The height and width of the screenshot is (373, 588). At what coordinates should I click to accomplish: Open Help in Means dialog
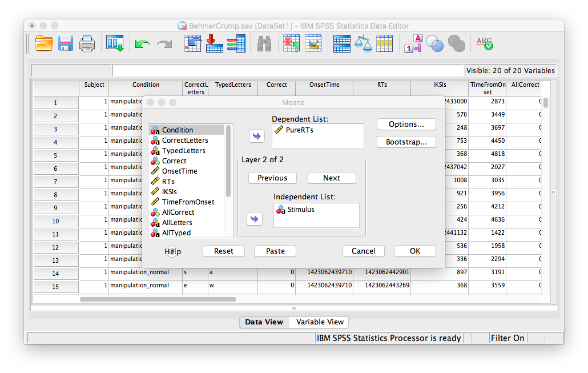[172, 251]
